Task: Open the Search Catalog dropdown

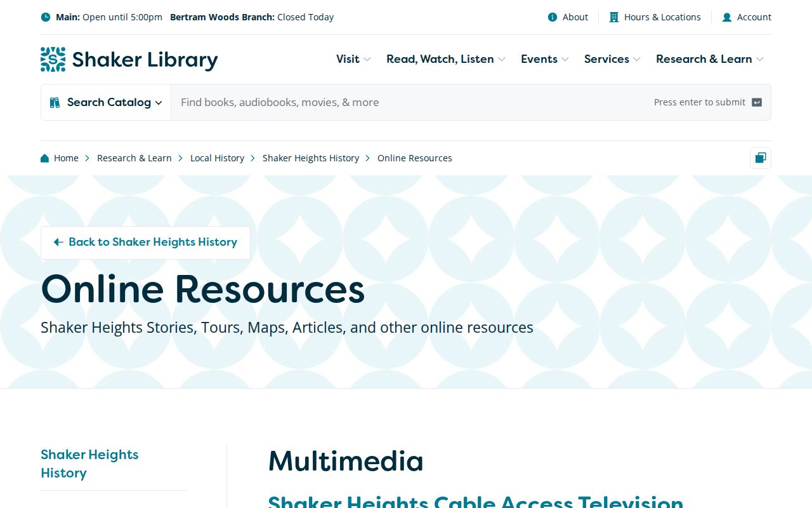Action: (106, 102)
